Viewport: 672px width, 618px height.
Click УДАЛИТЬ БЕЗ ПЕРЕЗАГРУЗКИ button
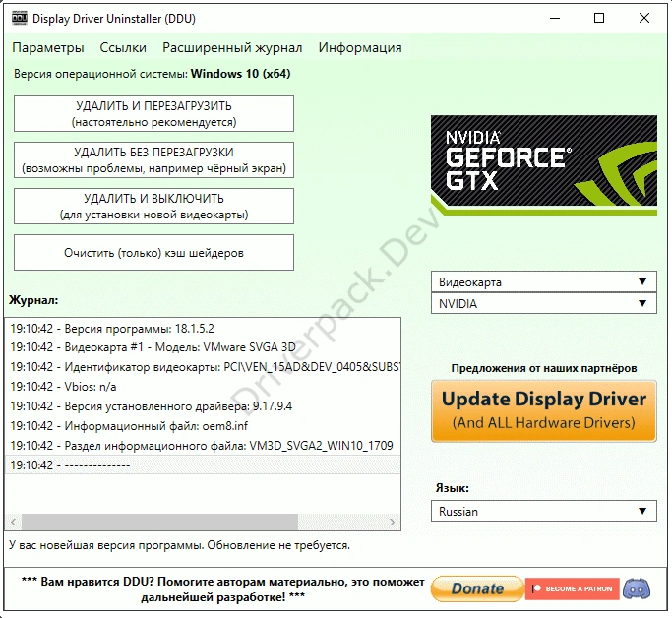(x=153, y=159)
